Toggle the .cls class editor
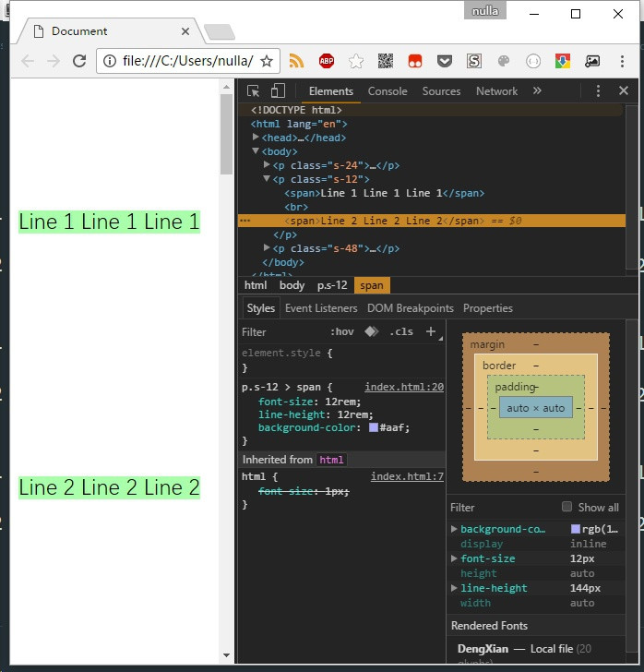Screen dimensions: 644x672 click(401, 332)
